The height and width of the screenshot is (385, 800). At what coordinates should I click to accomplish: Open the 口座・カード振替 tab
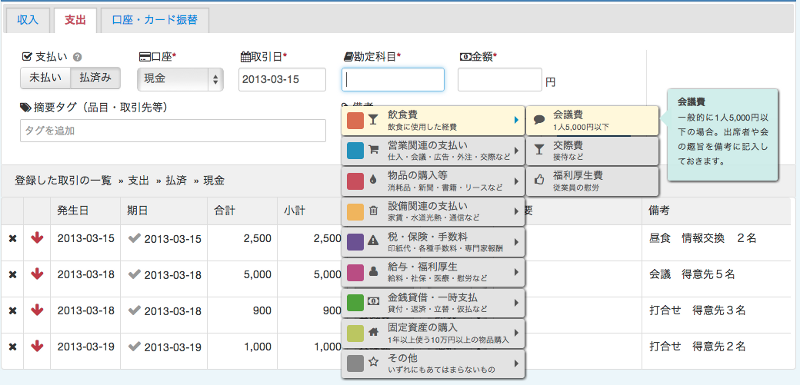(155, 20)
